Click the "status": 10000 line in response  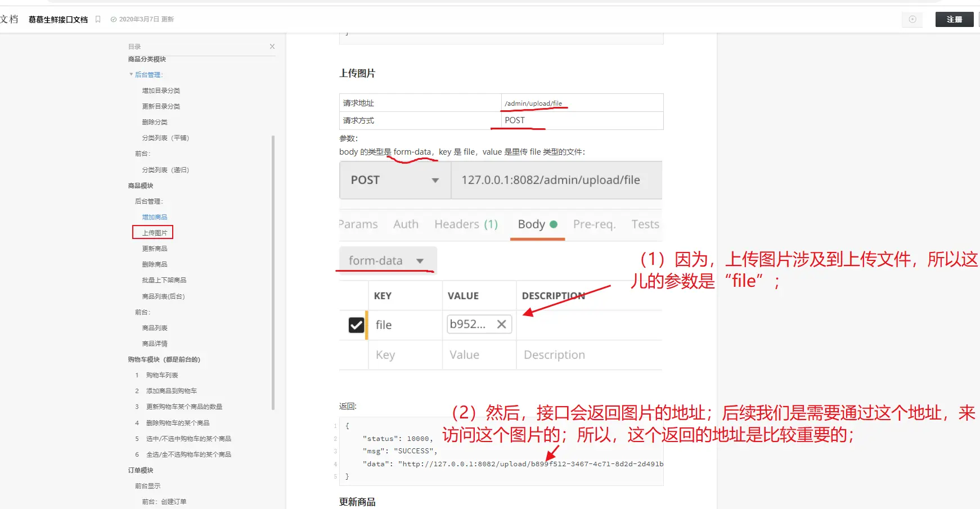(398, 439)
